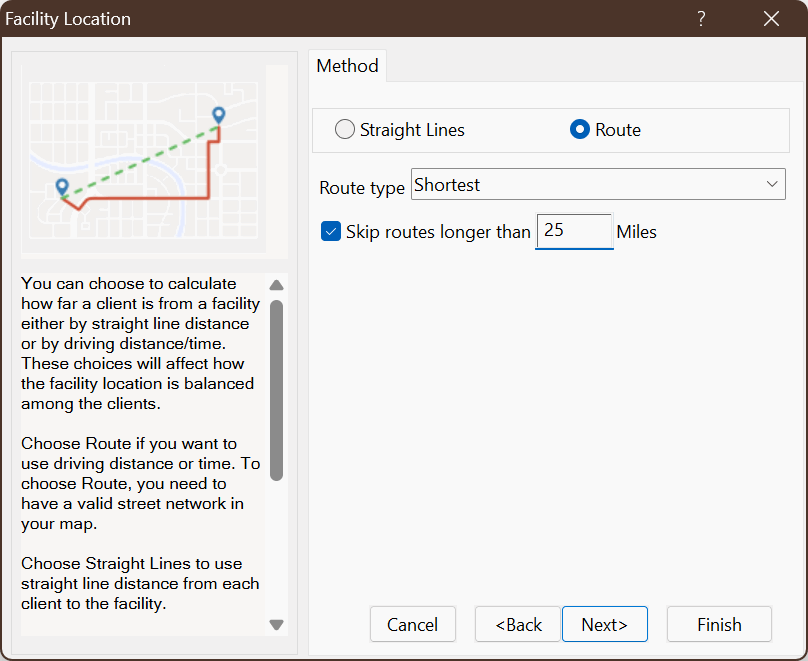Proceed with the Next> button
This screenshot has width=808, height=661.
point(604,624)
